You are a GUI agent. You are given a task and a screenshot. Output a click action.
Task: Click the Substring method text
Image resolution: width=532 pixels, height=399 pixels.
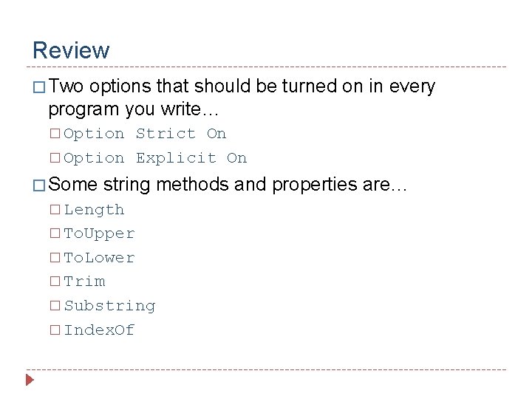tap(109, 306)
